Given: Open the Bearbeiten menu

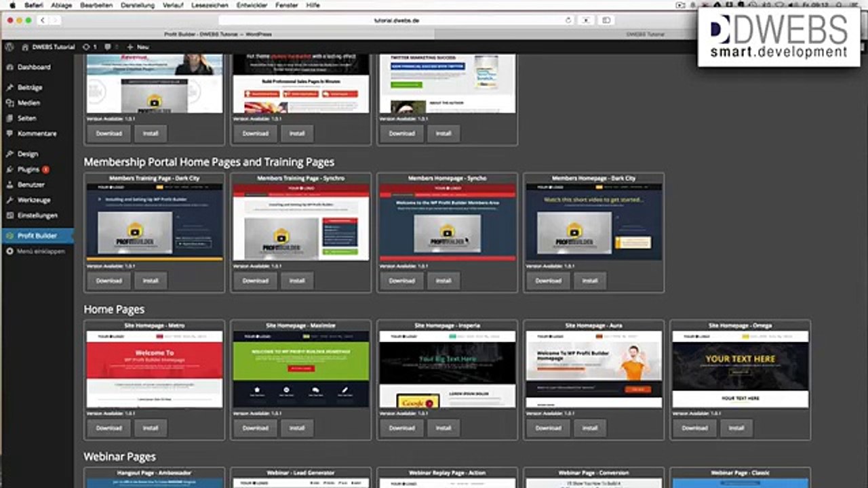Looking at the screenshot, I should pos(96,5).
